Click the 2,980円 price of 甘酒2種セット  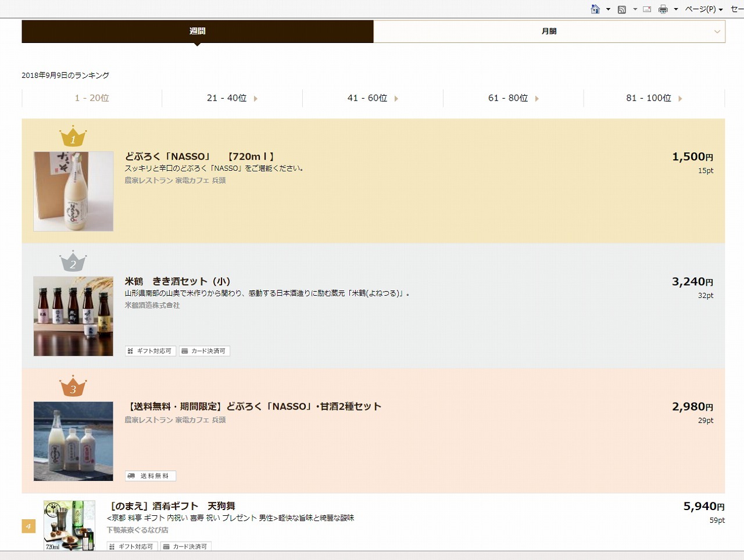click(x=693, y=407)
